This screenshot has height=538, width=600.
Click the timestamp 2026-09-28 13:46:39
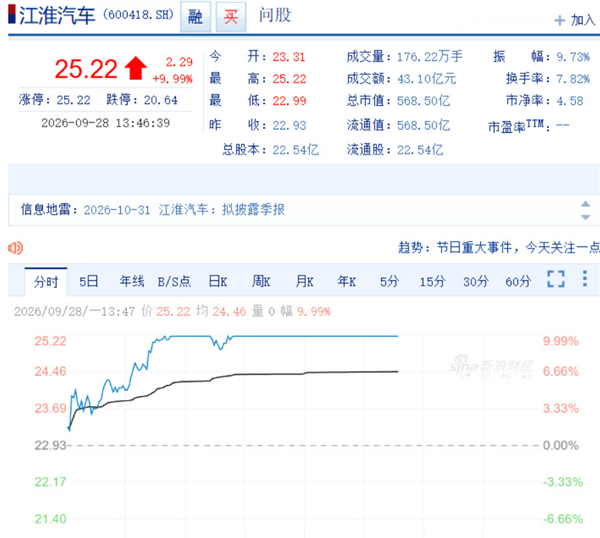coord(106,123)
